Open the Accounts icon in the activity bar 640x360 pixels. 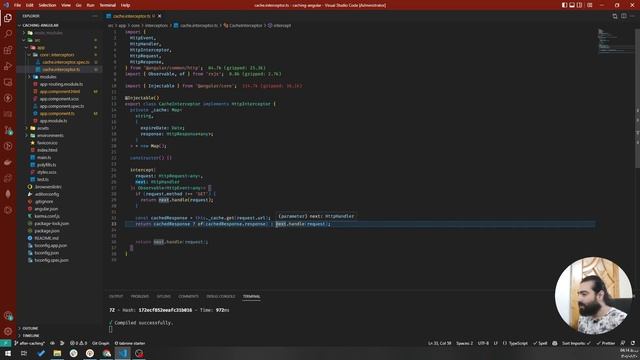tap(8, 315)
